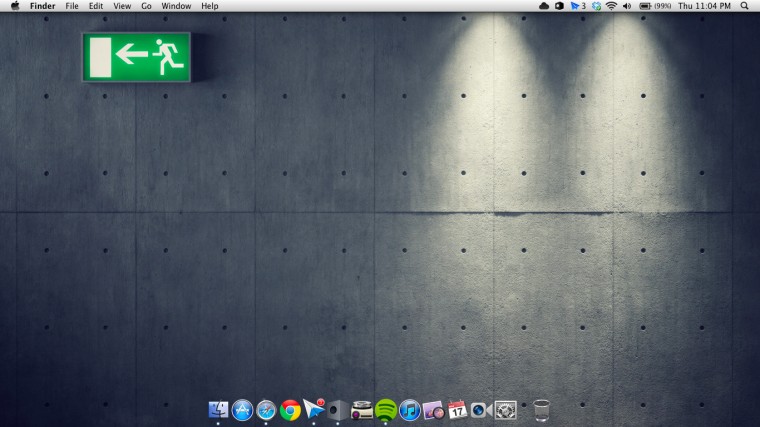Viewport: 760px width, 427px height.
Task: Open the volume menu bar control
Action: pos(627,6)
